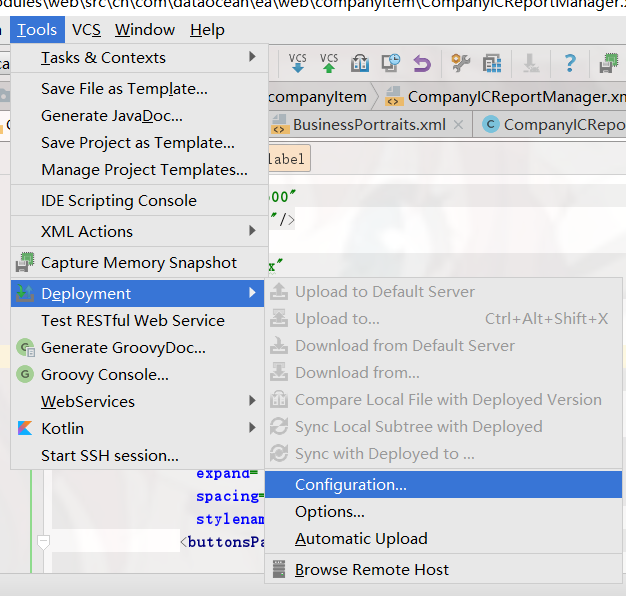Click the Compare Local File icon in submenu
The image size is (626, 596).
[279, 400]
